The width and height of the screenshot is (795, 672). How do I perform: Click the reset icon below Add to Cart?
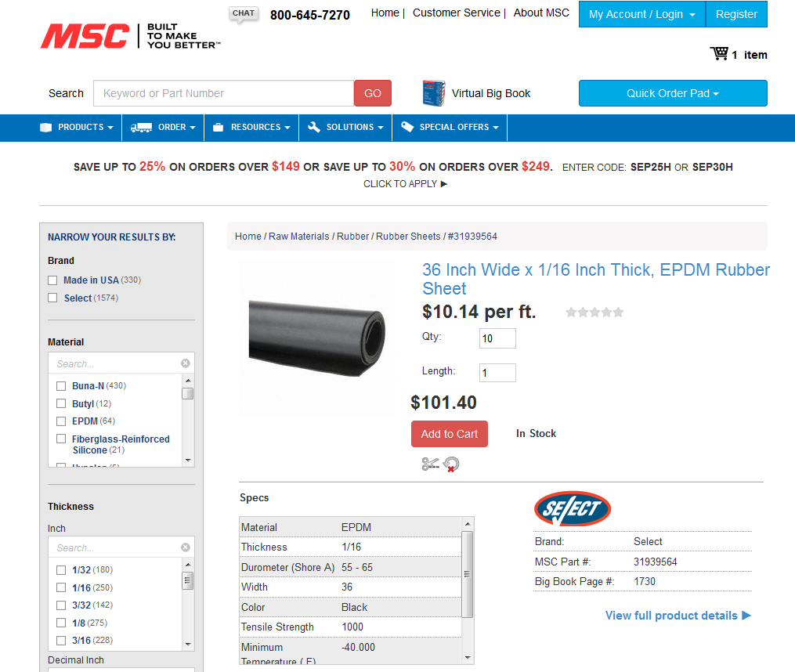(450, 464)
